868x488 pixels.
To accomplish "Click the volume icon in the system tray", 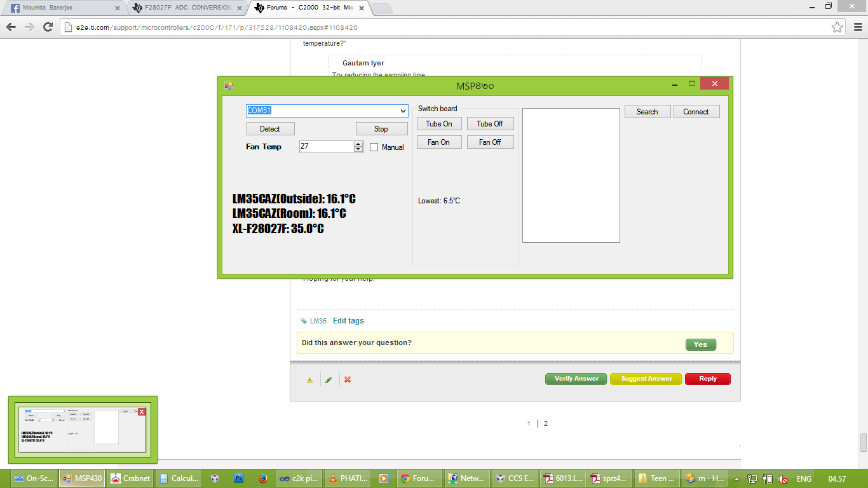I will (x=783, y=479).
